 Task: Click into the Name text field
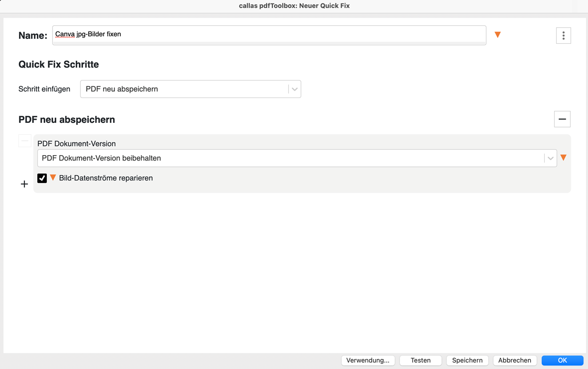tap(269, 35)
